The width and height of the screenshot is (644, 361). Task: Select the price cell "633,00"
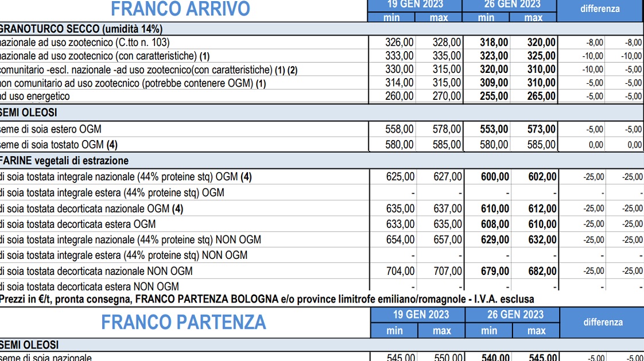[x=401, y=224]
